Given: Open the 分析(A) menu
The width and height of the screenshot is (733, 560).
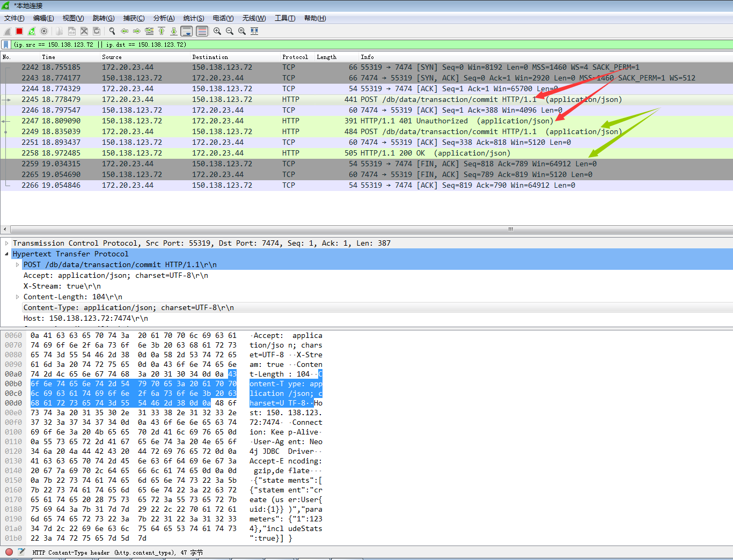Looking at the screenshot, I should pyautogui.click(x=164, y=18).
